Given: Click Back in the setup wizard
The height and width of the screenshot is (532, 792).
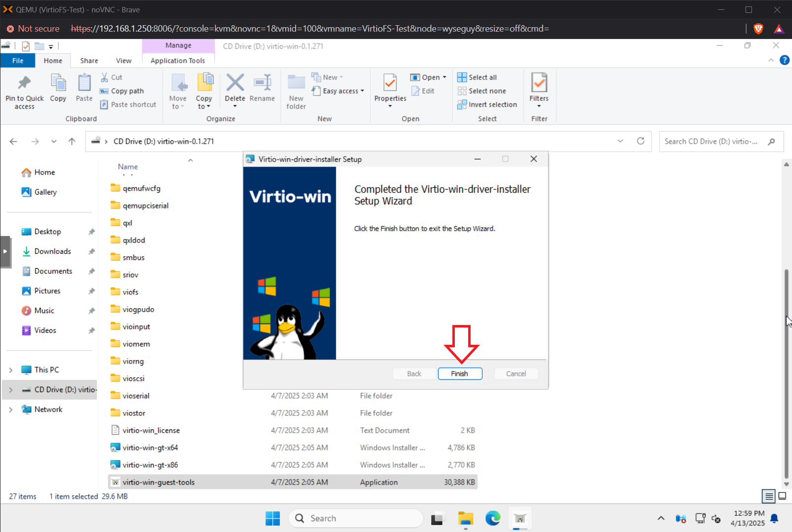Looking at the screenshot, I should pyautogui.click(x=414, y=373).
